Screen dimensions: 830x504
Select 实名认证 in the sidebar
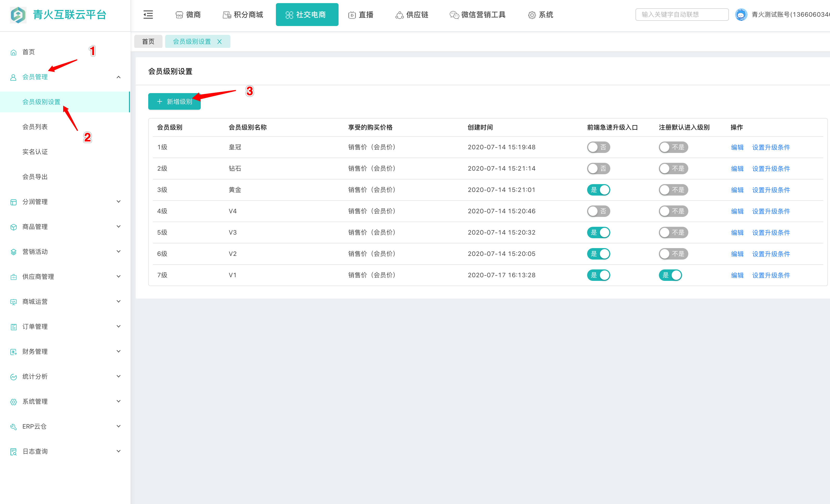(35, 152)
